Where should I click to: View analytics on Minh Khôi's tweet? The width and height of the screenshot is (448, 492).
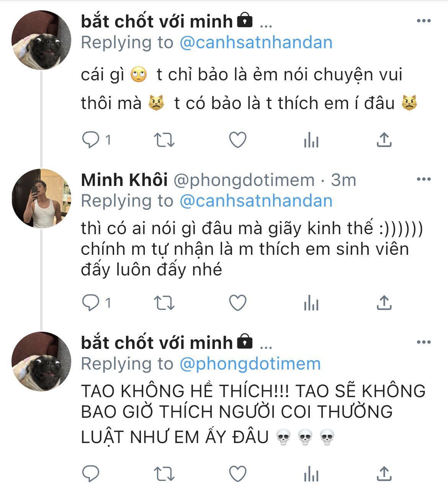click(x=311, y=303)
